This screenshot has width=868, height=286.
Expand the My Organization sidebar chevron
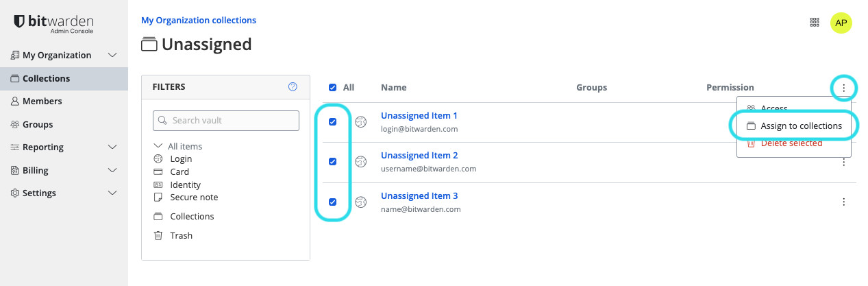(113, 56)
